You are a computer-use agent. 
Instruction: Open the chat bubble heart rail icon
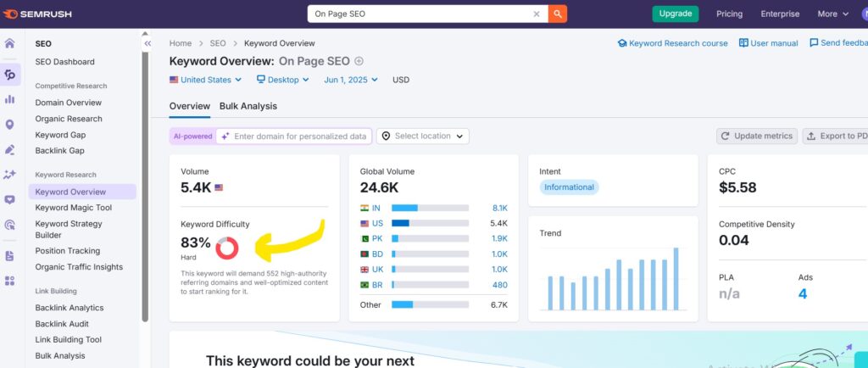(x=10, y=199)
